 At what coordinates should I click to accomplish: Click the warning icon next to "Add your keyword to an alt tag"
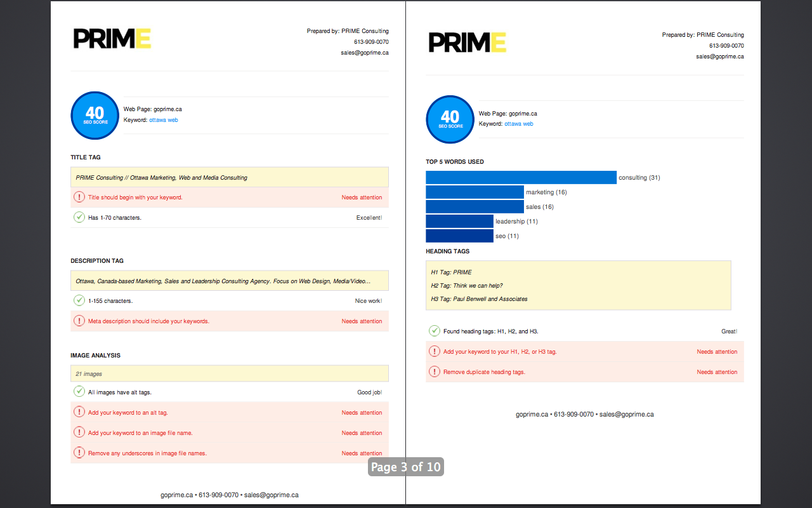(79, 413)
